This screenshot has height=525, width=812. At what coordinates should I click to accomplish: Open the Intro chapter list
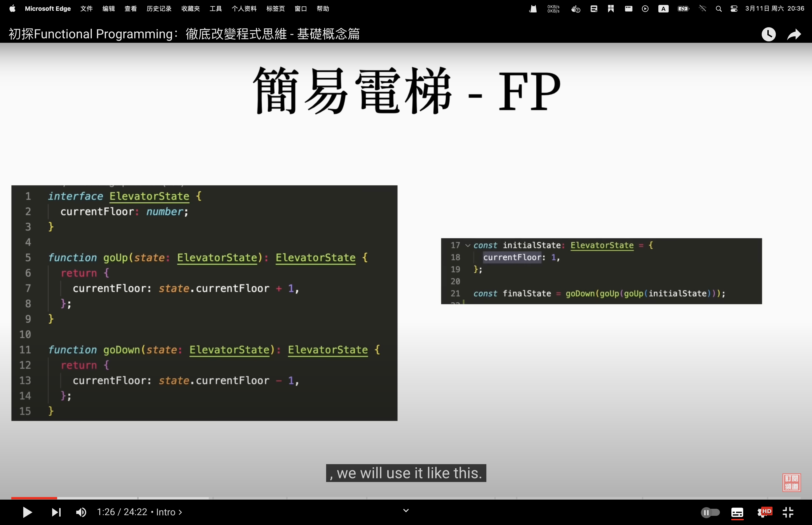[169, 512]
